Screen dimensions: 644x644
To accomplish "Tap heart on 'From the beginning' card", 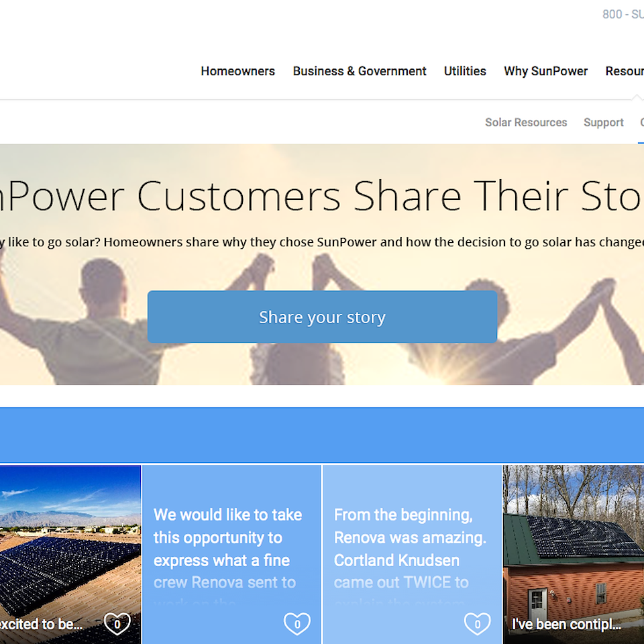I will 477,624.
